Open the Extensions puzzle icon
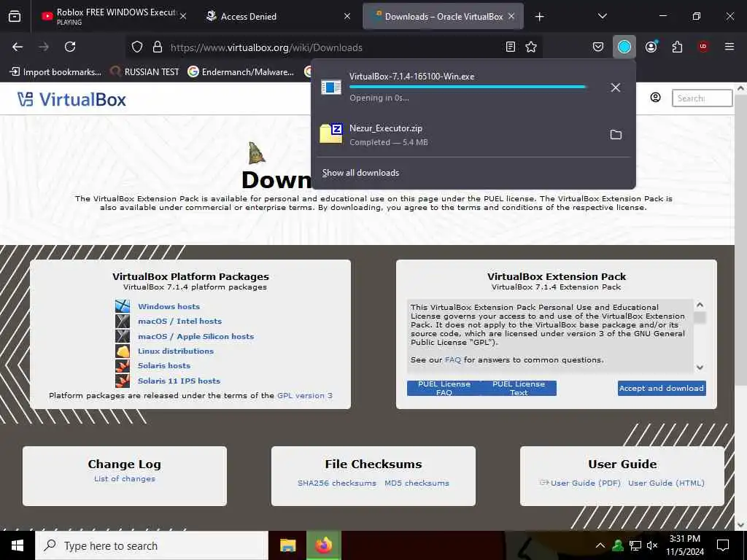The image size is (747, 560). click(x=677, y=47)
